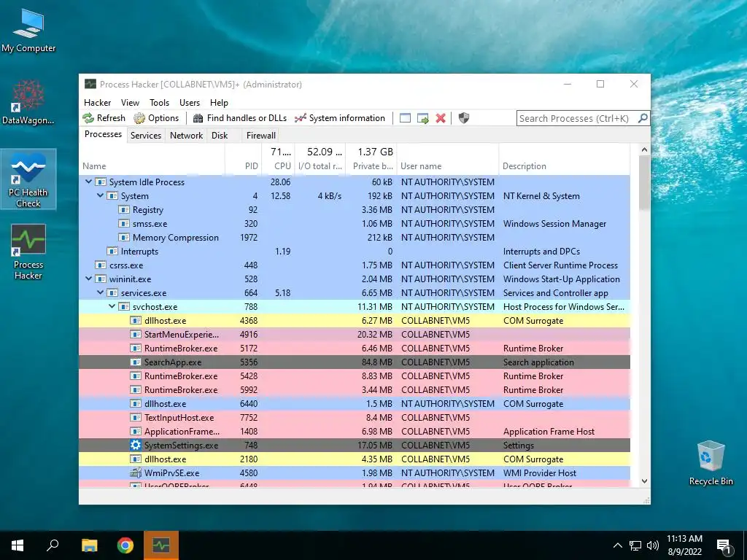Select StartMenuExperie... process row

(x=355, y=334)
